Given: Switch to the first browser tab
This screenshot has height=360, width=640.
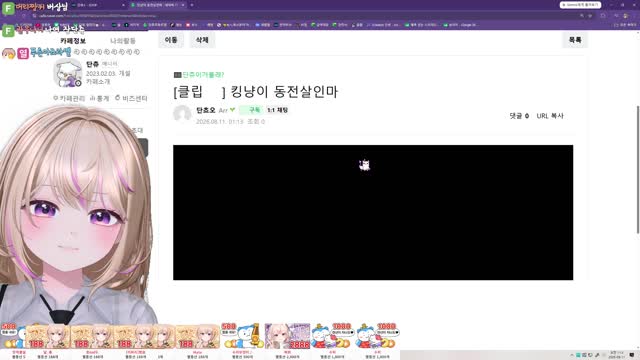Looking at the screenshot, I should pos(98,5).
